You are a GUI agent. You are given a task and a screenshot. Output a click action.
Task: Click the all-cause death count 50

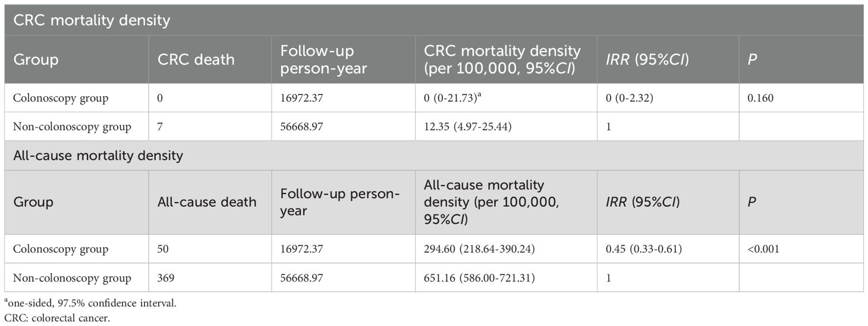point(163,249)
